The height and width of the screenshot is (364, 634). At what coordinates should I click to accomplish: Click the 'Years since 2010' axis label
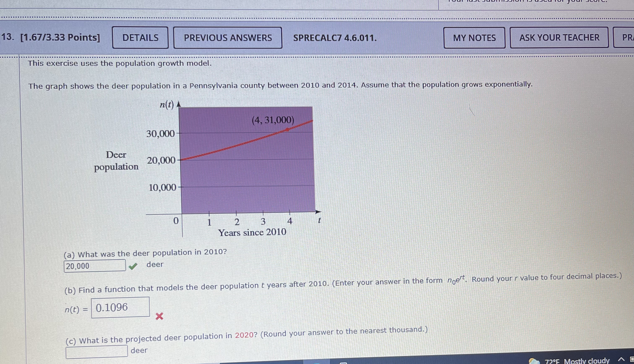click(x=252, y=232)
